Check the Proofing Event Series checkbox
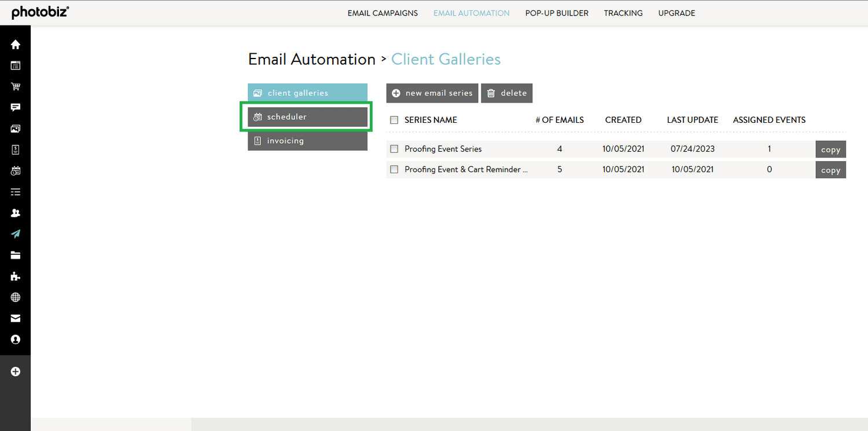 [x=394, y=149]
